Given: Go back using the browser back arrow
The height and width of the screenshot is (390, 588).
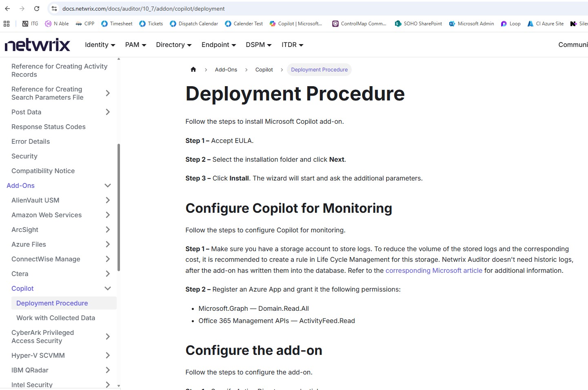Looking at the screenshot, I should point(7,9).
